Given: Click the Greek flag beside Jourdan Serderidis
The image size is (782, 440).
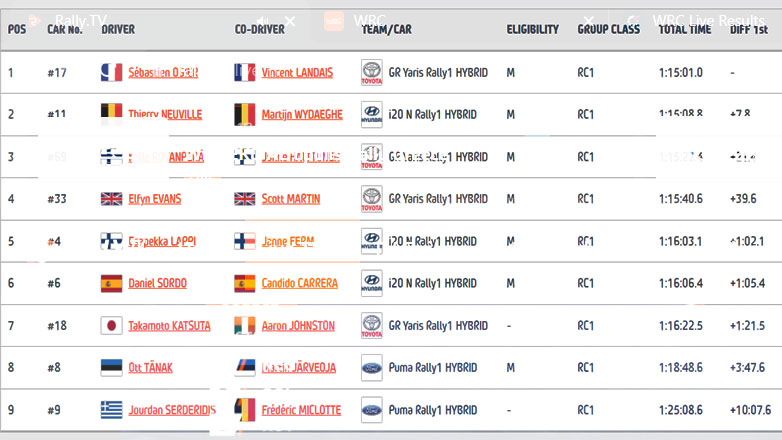Looking at the screenshot, I should tap(111, 410).
